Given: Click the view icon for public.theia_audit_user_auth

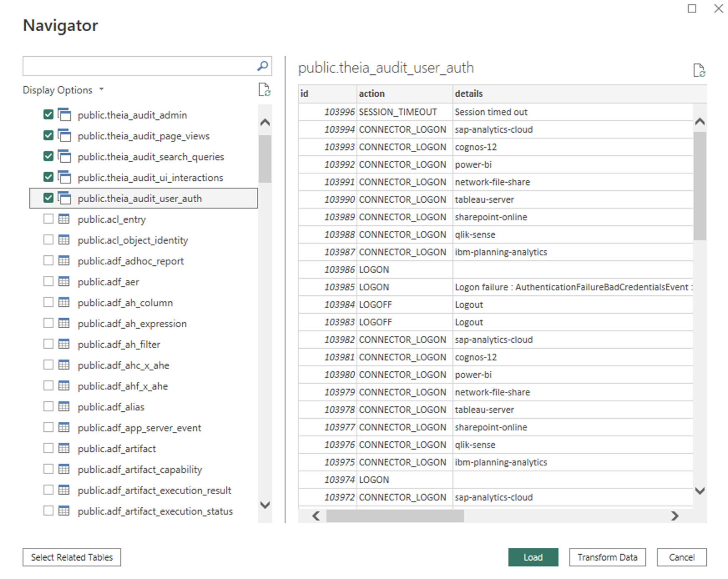Looking at the screenshot, I should click(64, 198).
